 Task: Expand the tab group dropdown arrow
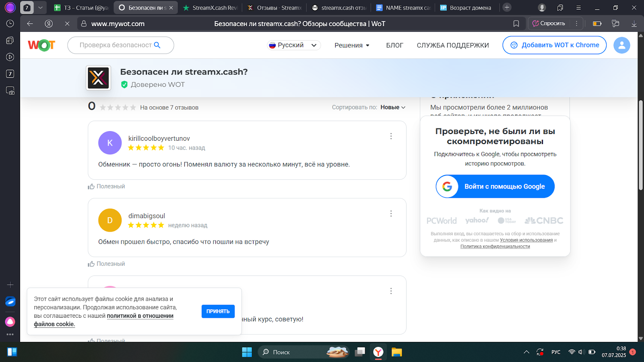[x=40, y=8]
